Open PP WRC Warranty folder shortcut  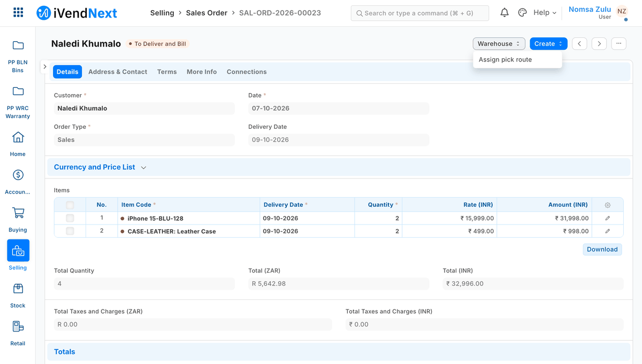pos(18,100)
